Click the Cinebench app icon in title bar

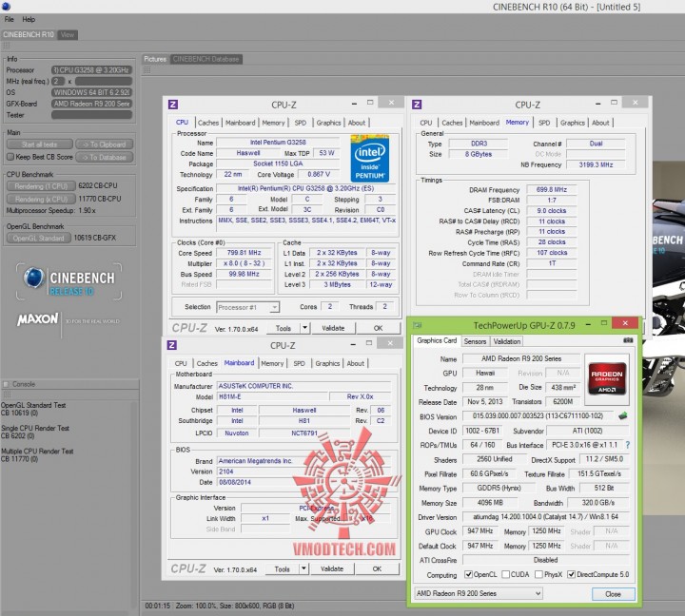(6, 6)
